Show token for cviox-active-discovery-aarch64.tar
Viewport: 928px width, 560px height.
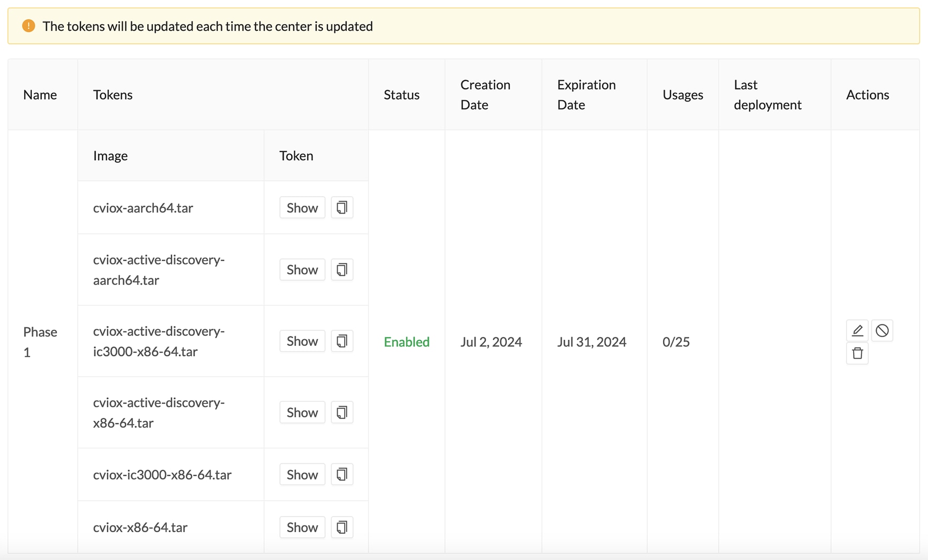(302, 270)
